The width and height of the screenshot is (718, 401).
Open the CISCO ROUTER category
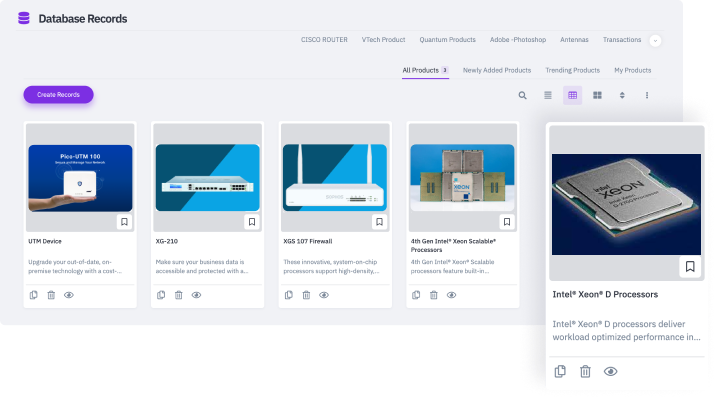pyautogui.click(x=324, y=40)
